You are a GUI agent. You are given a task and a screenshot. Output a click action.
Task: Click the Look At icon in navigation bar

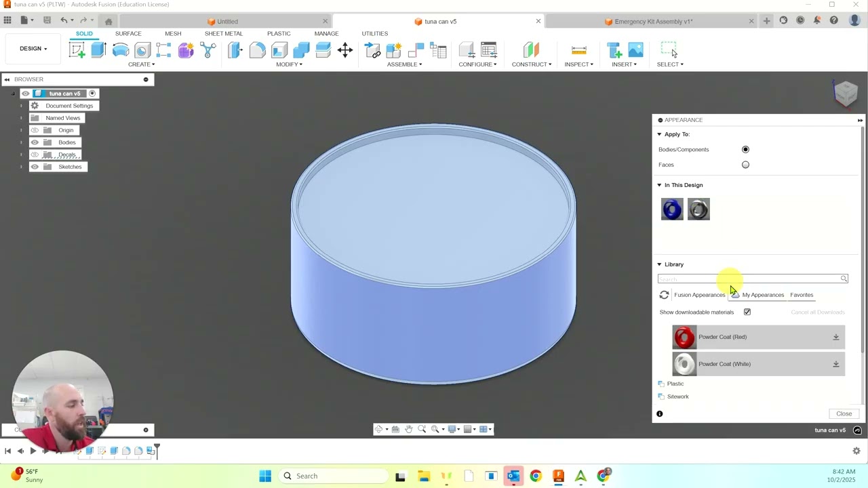(x=395, y=429)
